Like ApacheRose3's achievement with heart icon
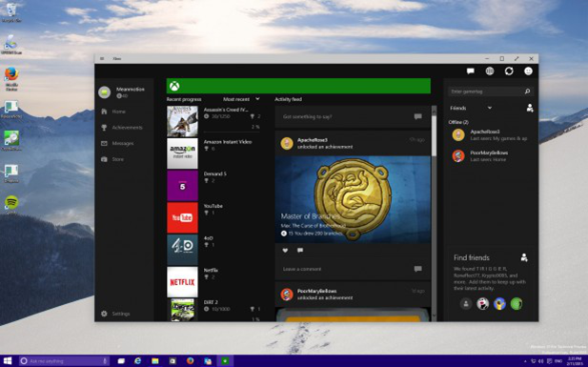The height and width of the screenshot is (367, 588). [285, 251]
